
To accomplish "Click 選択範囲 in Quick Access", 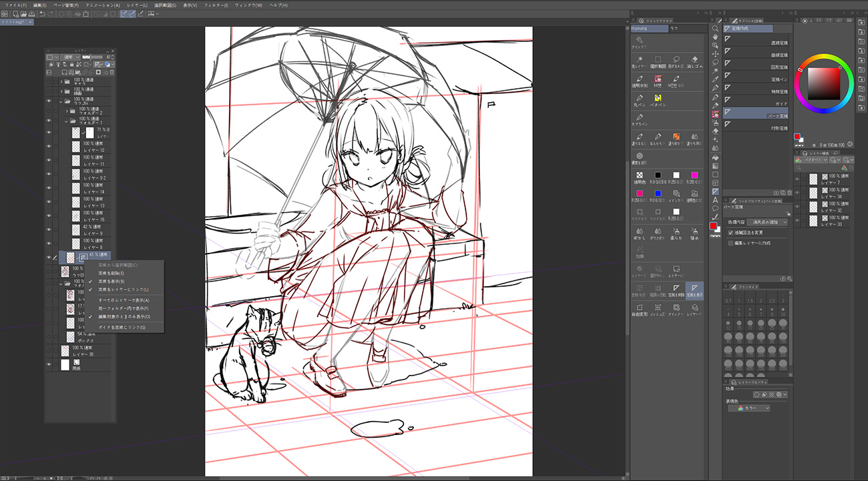I will (658, 61).
